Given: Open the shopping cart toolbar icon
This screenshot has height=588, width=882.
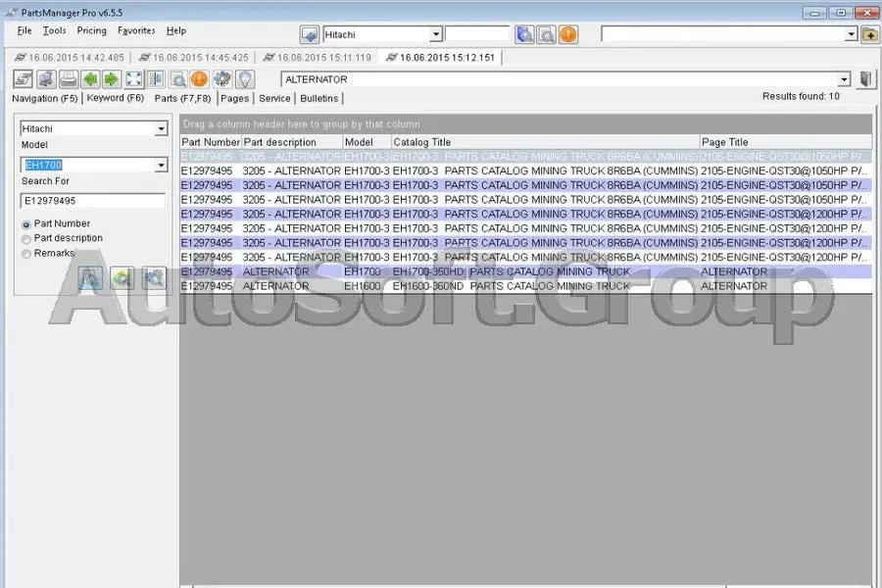Looking at the screenshot, I should click(46, 79).
